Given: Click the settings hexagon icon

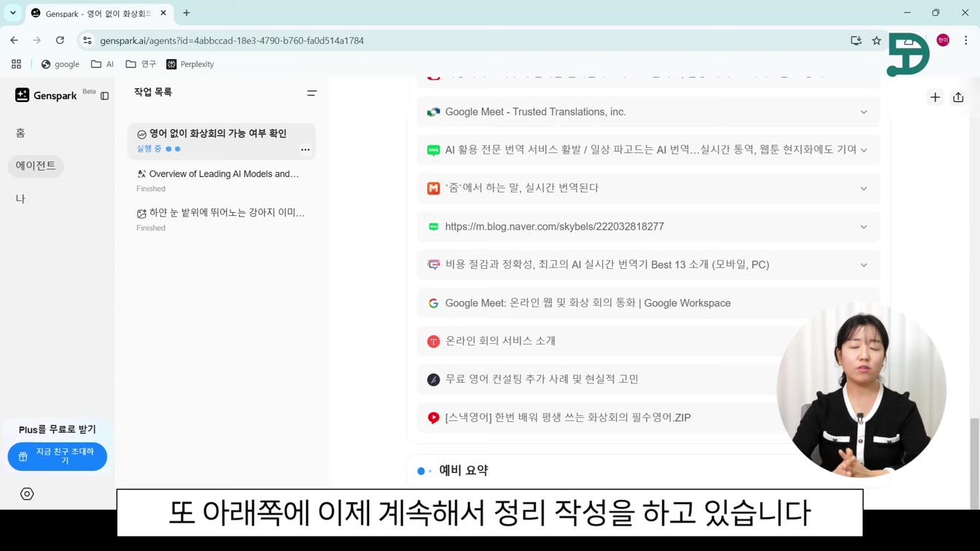Looking at the screenshot, I should pos(27,494).
